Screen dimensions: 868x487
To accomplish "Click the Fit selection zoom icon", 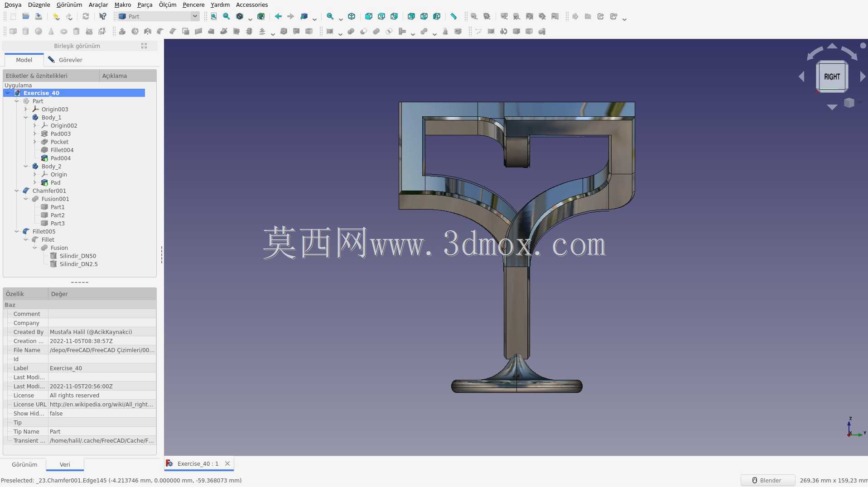I will click(227, 16).
